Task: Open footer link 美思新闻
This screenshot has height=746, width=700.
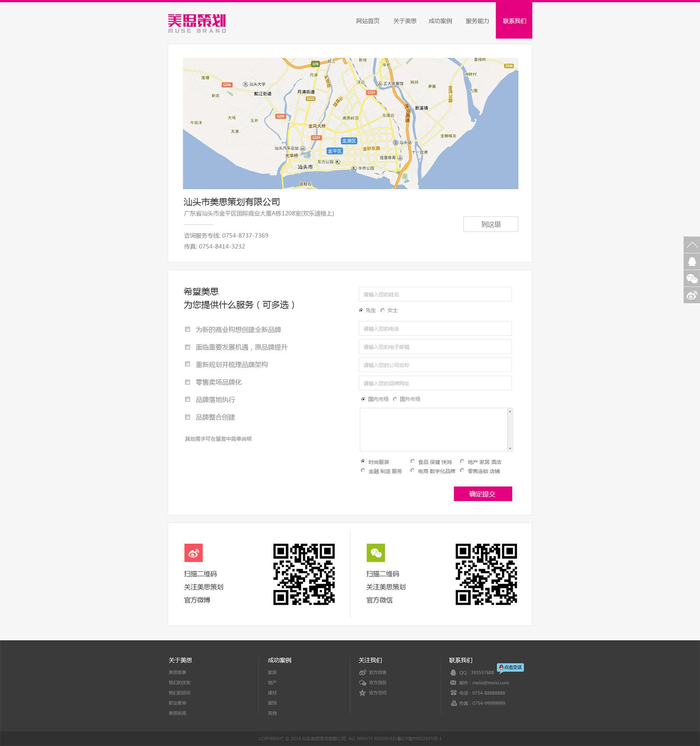Action: 178,713
